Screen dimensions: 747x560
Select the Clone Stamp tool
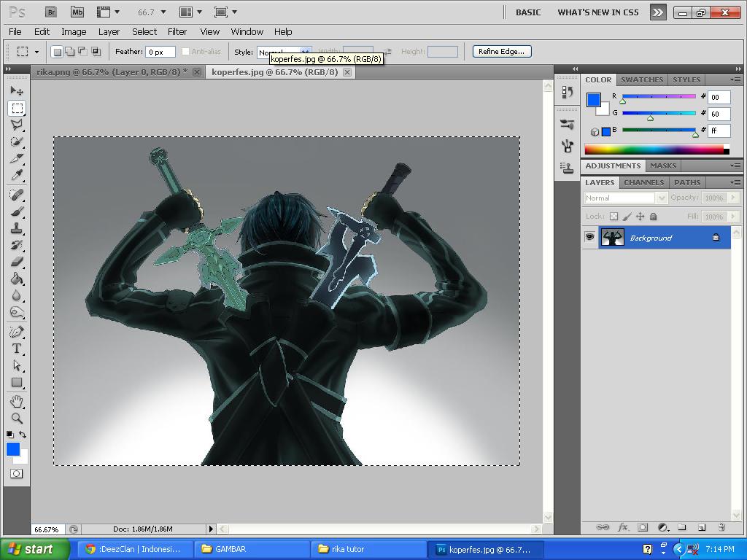[x=17, y=228]
